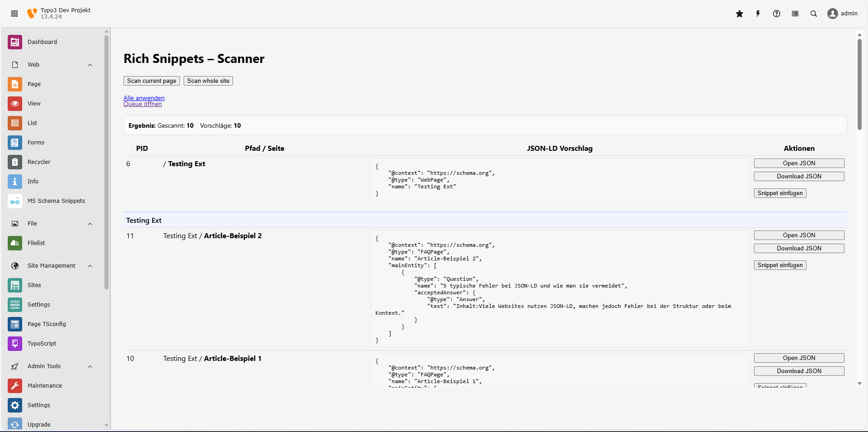Start a scan with Scan whole site
The height and width of the screenshot is (432, 868).
pyautogui.click(x=208, y=81)
